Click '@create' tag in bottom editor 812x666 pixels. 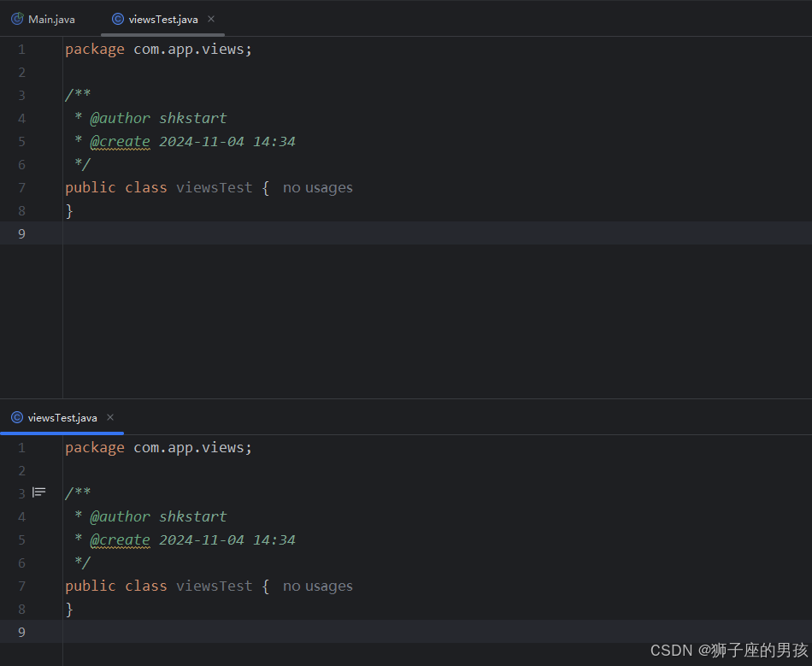point(121,539)
